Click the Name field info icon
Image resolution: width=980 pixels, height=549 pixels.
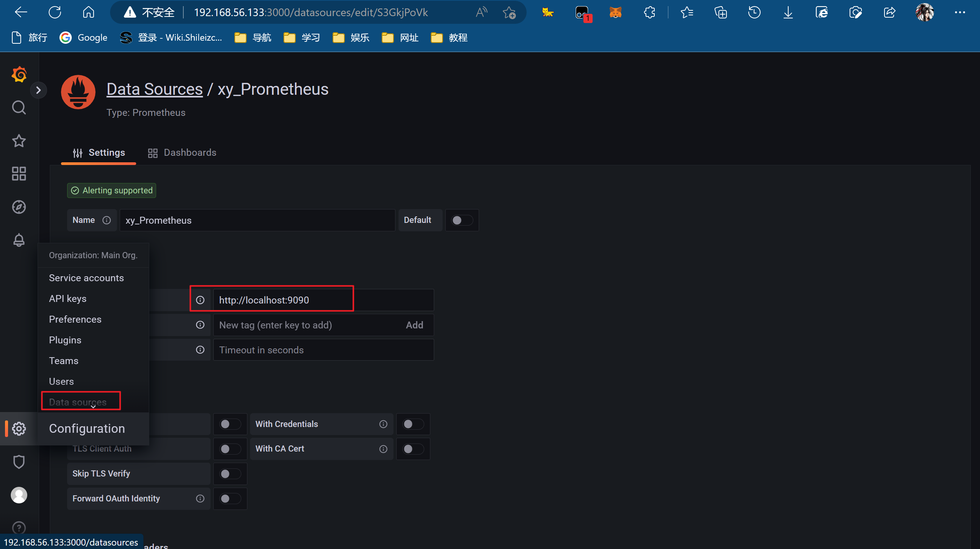pyautogui.click(x=107, y=220)
